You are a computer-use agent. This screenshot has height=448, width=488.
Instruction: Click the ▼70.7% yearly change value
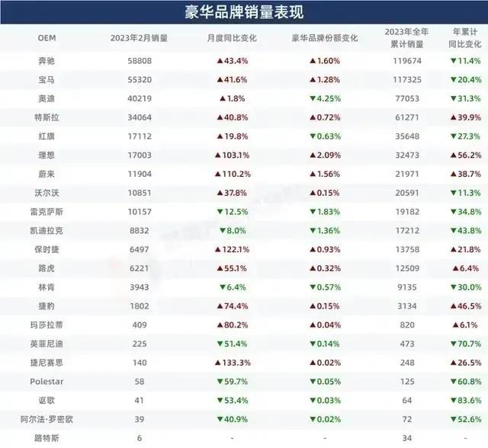[466, 344]
